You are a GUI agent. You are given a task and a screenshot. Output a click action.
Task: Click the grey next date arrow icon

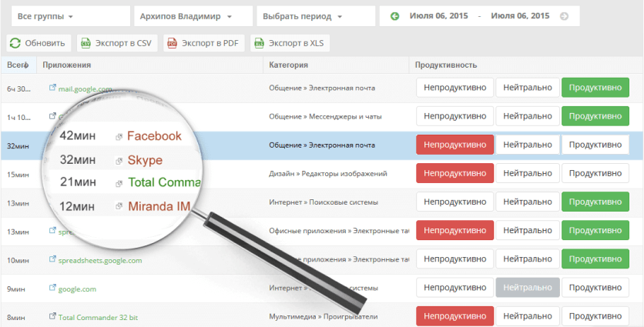565,16
